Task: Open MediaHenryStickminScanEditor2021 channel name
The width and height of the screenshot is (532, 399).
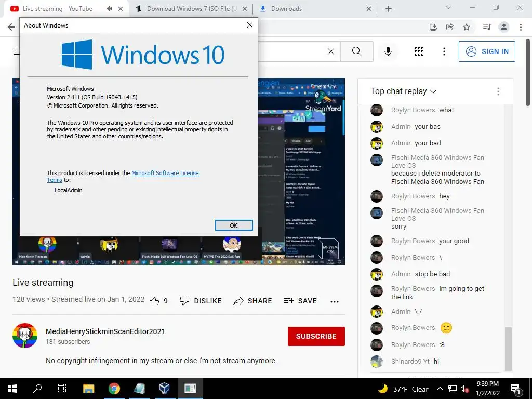Action: 105,331
